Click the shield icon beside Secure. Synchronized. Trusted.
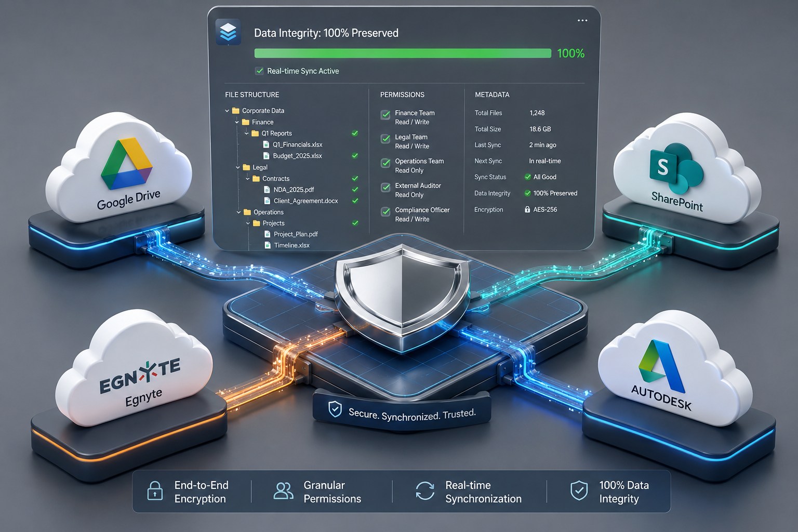This screenshot has width=798, height=532. click(x=335, y=410)
